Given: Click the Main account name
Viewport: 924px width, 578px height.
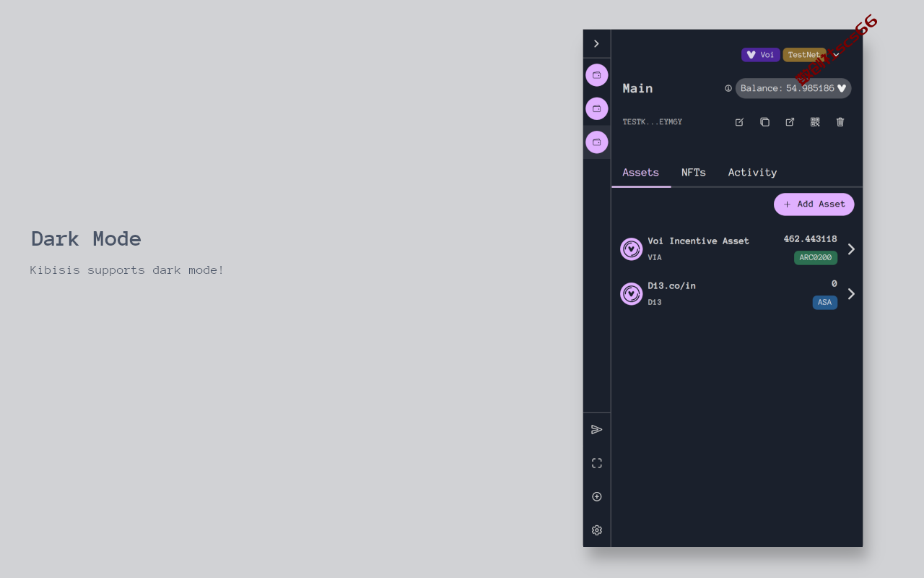Looking at the screenshot, I should [638, 88].
